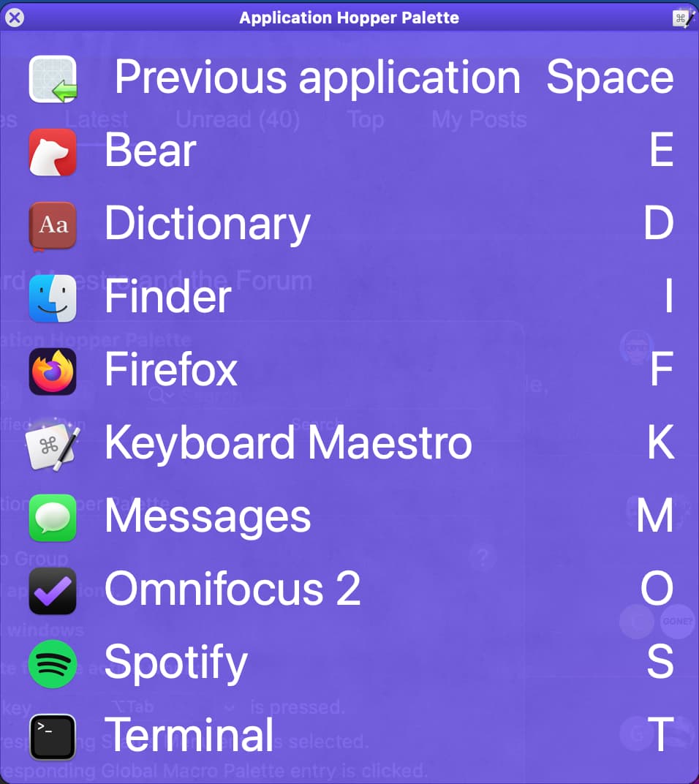Click the green Messages bubble icon
The height and width of the screenshot is (784, 699).
pyautogui.click(x=53, y=518)
